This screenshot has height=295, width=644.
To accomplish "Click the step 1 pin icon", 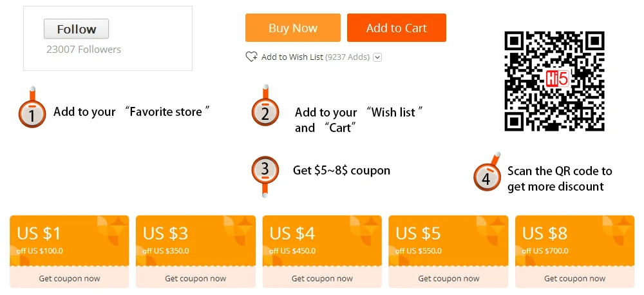I will (x=32, y=111).
